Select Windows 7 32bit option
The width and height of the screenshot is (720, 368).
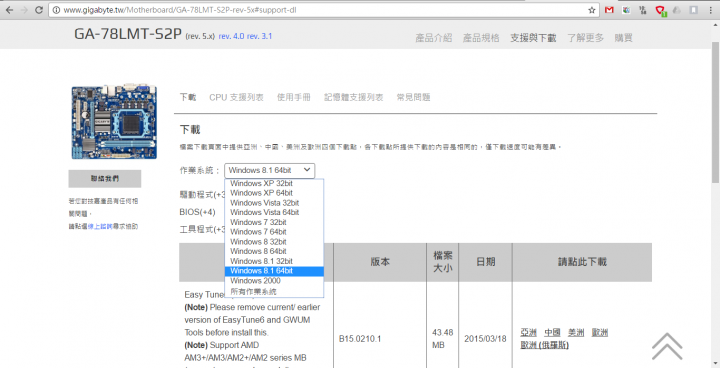(274, 222)
